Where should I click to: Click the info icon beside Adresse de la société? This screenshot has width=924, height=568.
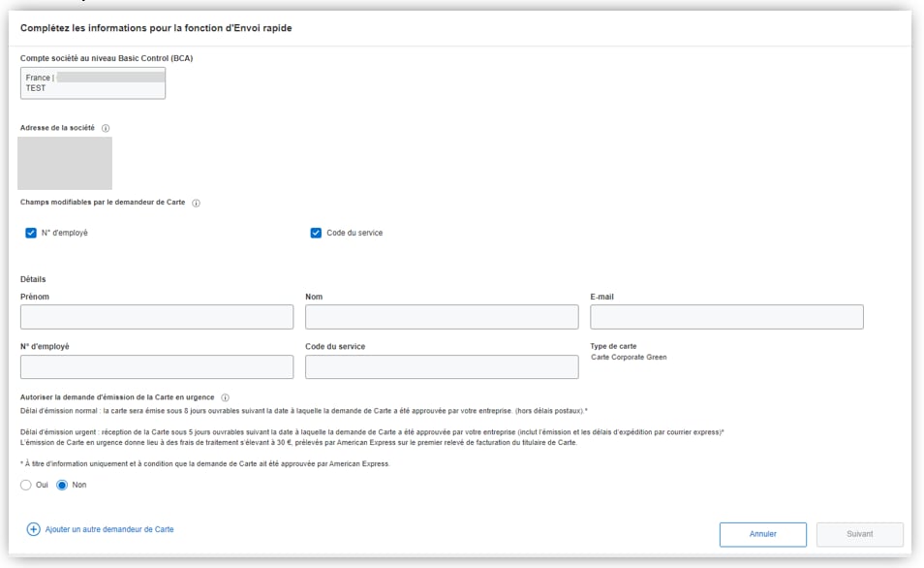tap(106, 128)
